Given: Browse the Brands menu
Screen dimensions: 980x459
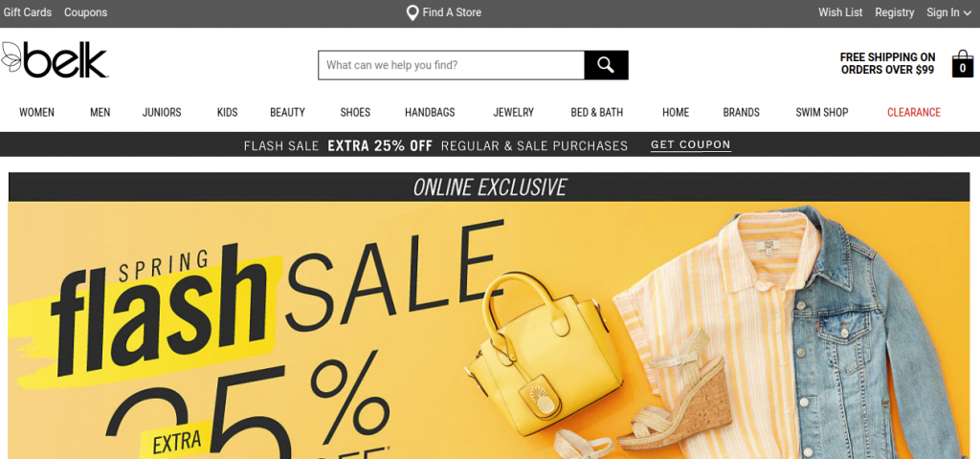Looking at the screenshot, I should (x=742, y=113).
